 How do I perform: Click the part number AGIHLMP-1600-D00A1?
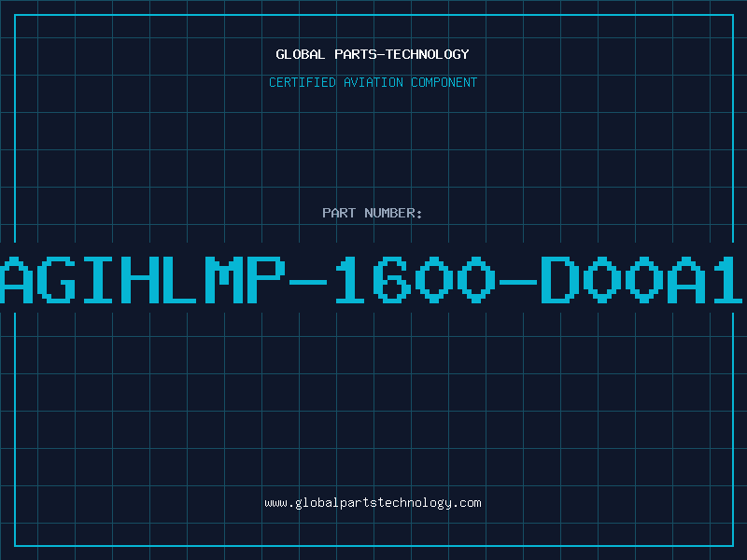372,279
